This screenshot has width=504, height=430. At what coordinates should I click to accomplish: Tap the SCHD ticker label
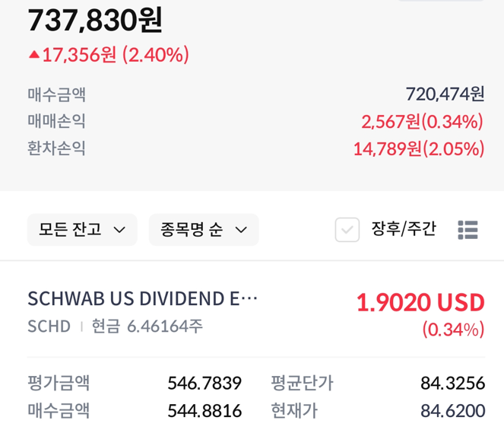(x=49, y=326)
